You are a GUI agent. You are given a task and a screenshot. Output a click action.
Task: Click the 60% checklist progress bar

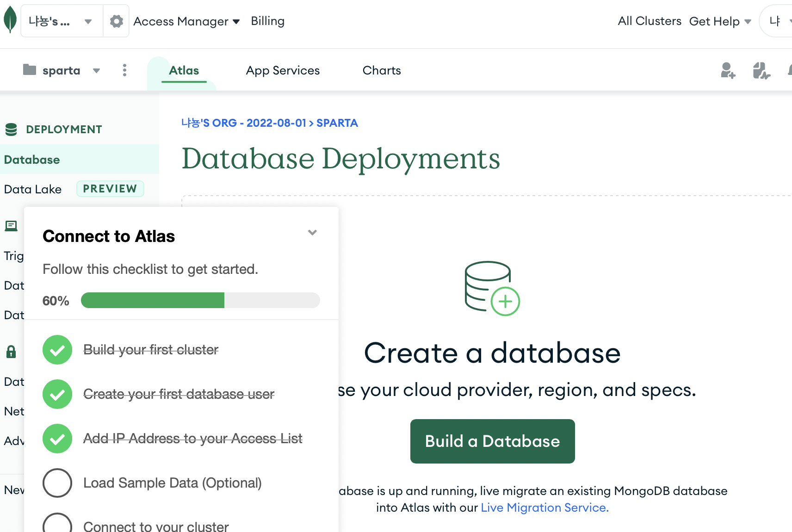click(200, 300)
